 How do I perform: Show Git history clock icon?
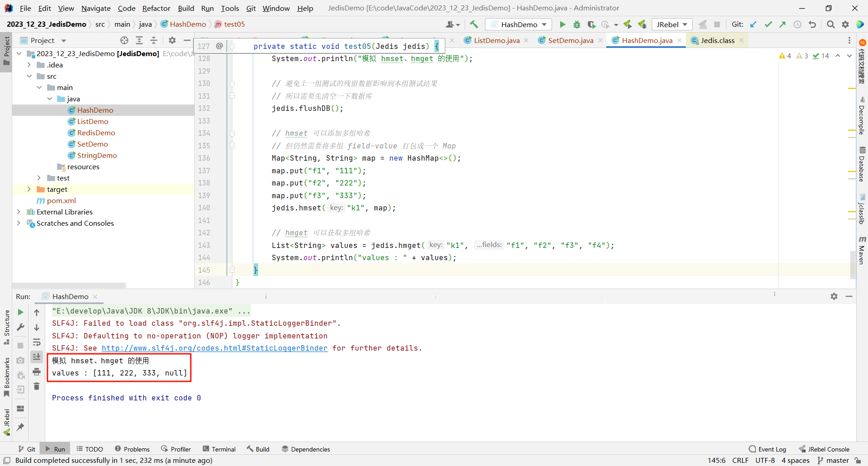797,24
